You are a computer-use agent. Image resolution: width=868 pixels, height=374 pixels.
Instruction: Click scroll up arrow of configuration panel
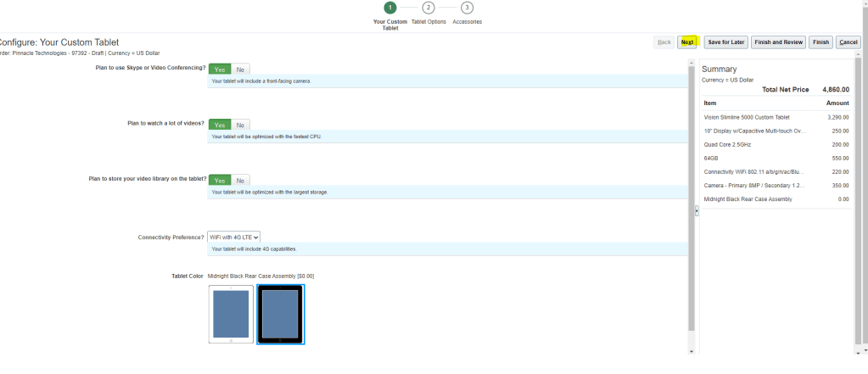click(692, 63)
